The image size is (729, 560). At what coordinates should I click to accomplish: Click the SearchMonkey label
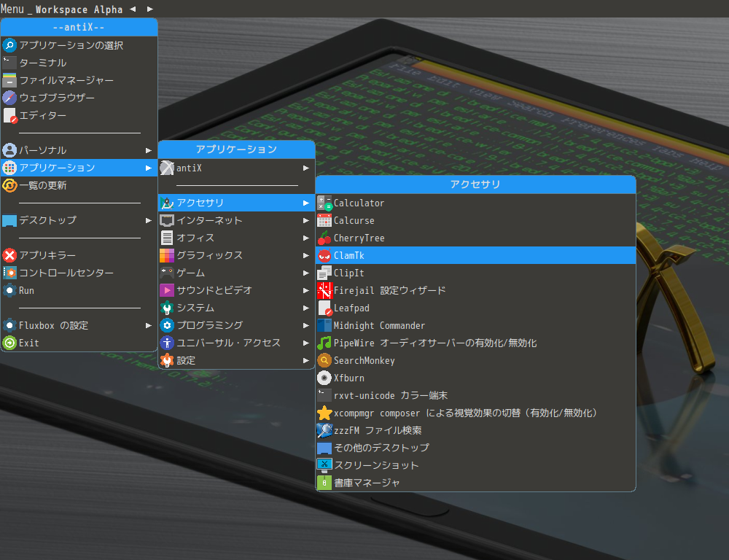click(x=364, y=360)
